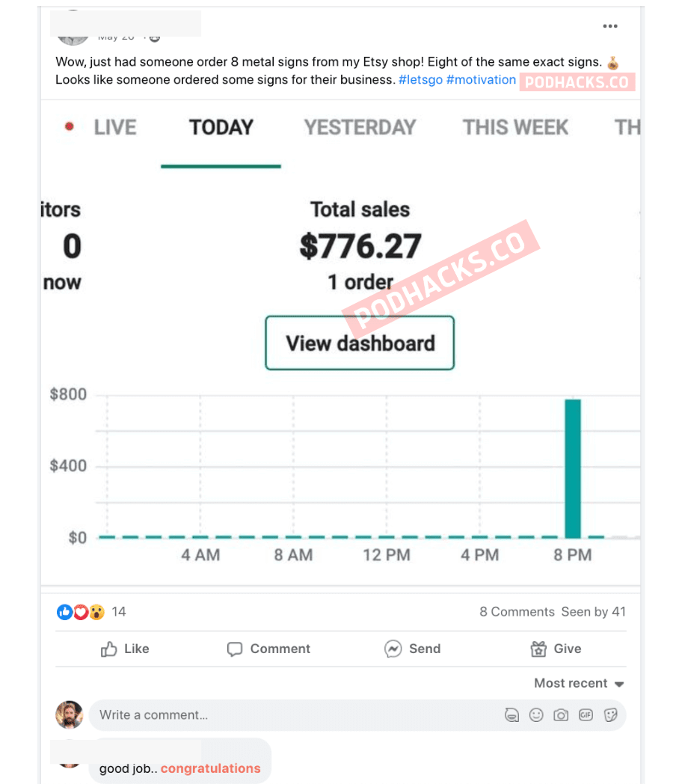Open avatar sticker picker in comment box
The image size is (682, 784).
point(512,715)
